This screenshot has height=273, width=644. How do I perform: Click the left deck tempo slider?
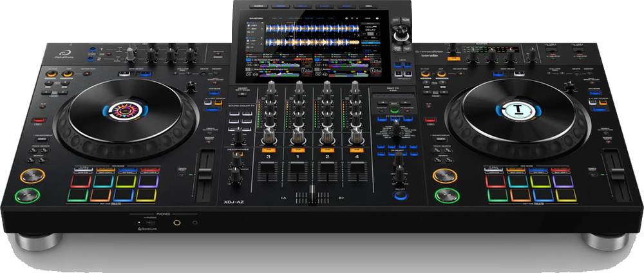[x=205, y=174]
